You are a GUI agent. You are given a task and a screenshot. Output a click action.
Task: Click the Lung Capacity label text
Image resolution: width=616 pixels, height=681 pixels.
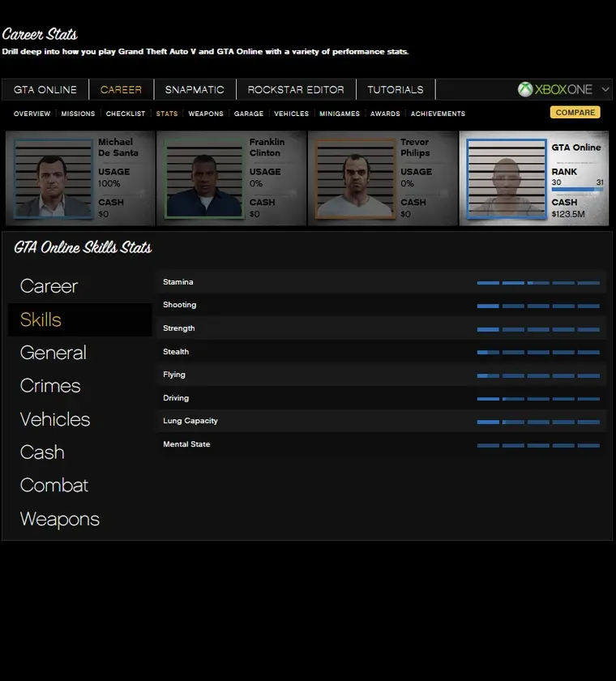click(x=190, y=421)
